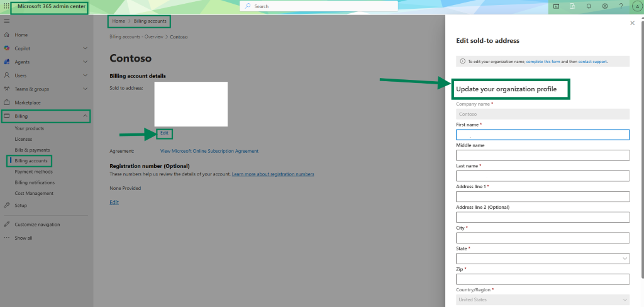This screenshot has width=644, height=307.
Task: Click Billing accounts - Overview breadcrumb
Action: (x=136, y=37)
